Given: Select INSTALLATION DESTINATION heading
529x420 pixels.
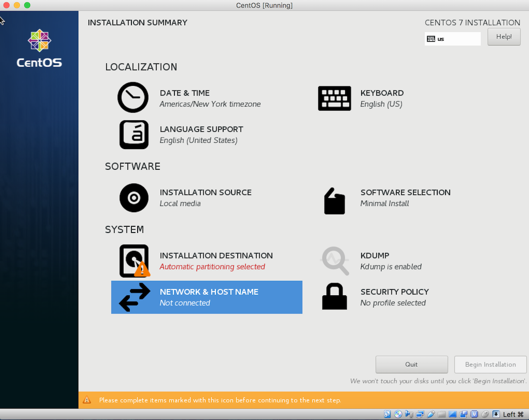Looking at the screenshot, I should pyautogui.click(x=216, y=256).
